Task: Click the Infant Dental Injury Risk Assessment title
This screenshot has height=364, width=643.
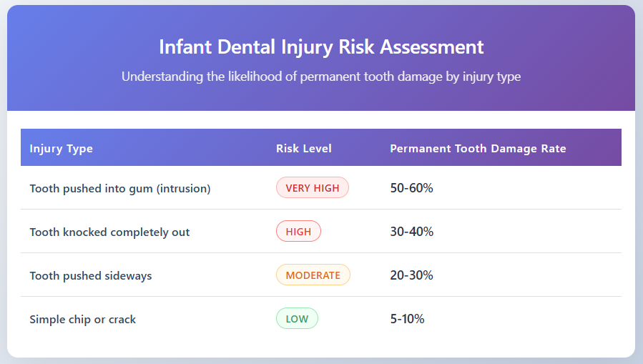Action: click(321, 47)
